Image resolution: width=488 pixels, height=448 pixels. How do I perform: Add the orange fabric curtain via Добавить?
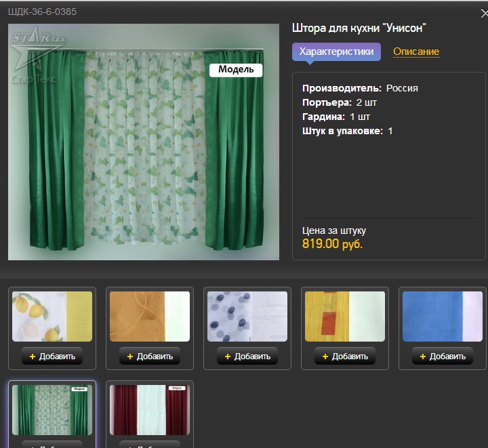click(x=150, y=357)
